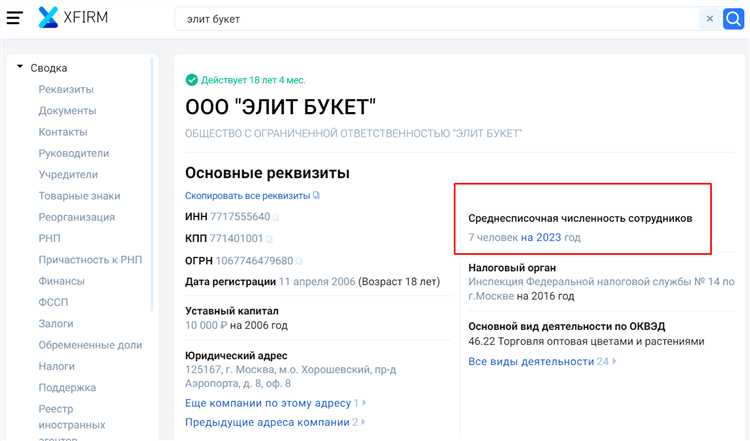Go to Реорганизация section
The height and width of the screenshot is (441, 750).
click(77, 217)
